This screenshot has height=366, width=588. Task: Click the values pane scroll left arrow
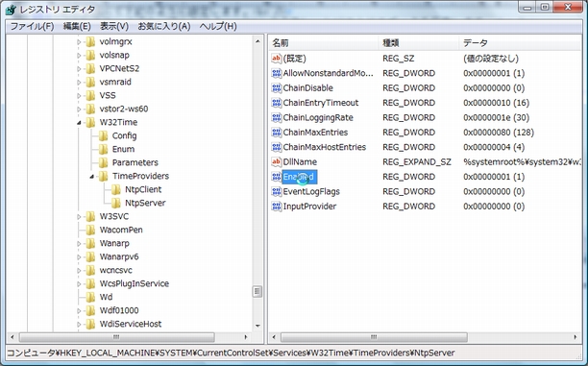coord(274,337)
